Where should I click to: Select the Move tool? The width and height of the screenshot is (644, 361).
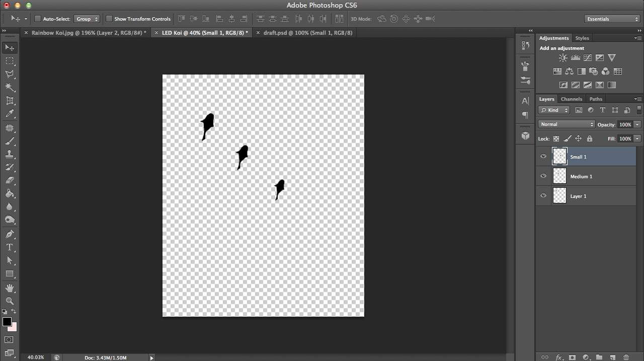(x=9, y=47)
